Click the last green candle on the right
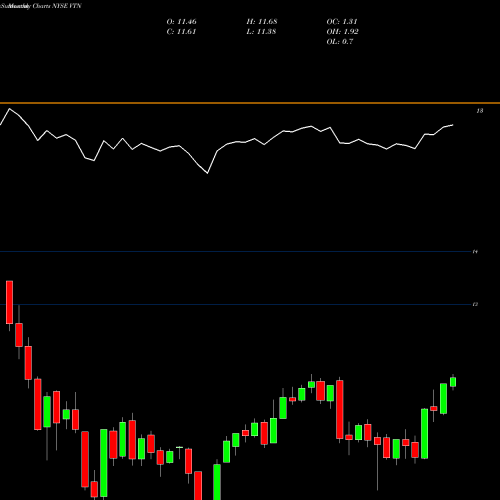This screenshot has width=500, height=500. pos(453,382)
